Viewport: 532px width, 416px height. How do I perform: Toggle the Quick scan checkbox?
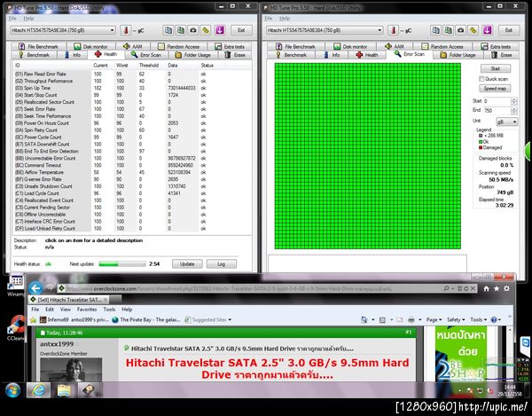tap(481, 79)
